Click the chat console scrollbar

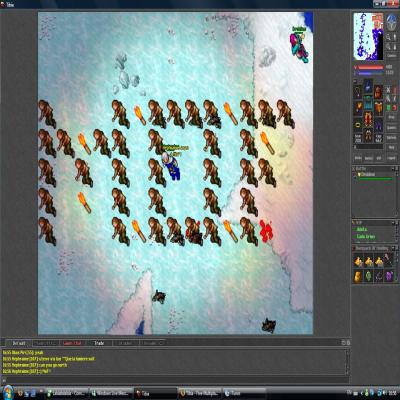click(347, 362)
